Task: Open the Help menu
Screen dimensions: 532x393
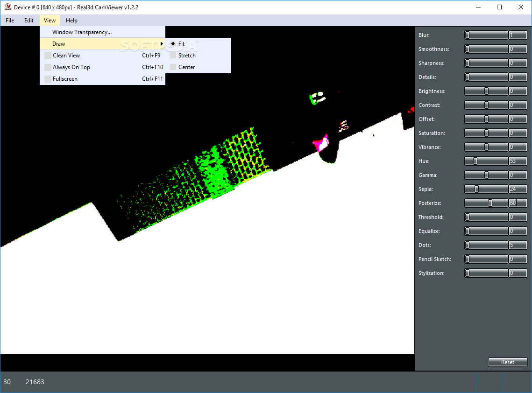Action: pos(71,21)
